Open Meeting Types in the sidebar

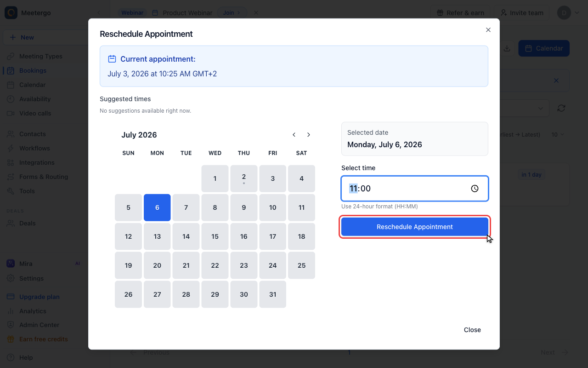click(x=40, y=56)
